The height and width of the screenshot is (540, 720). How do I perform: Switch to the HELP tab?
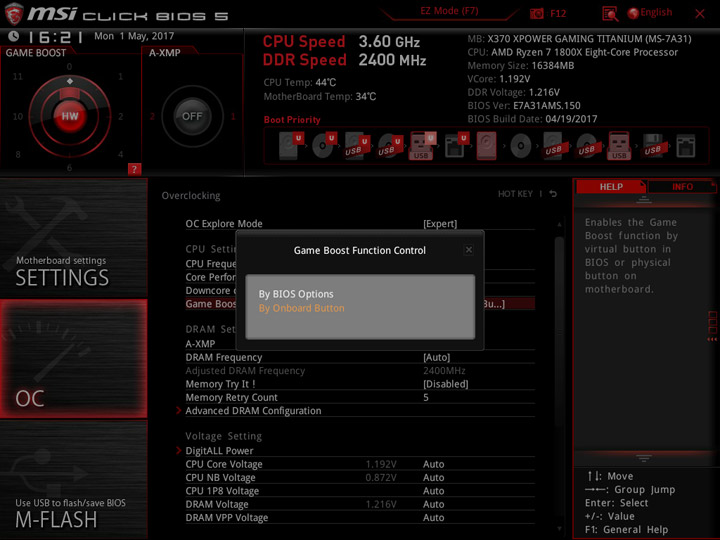point(611,186)
